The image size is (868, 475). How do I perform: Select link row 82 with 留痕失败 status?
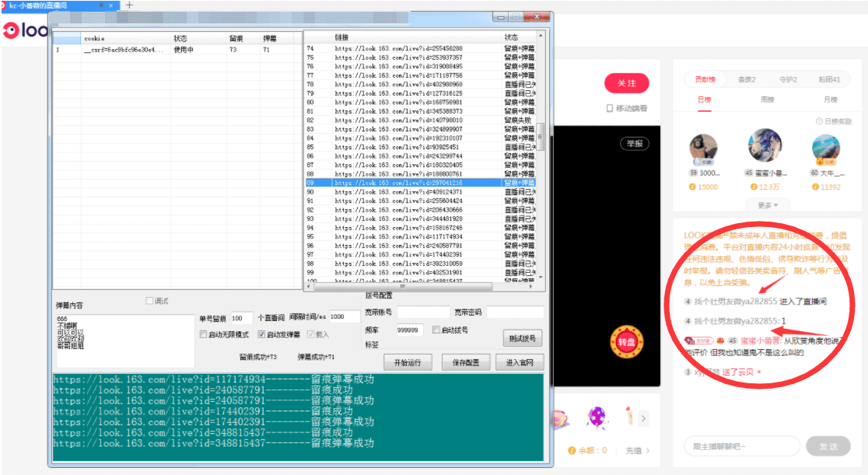tap(420, 120)
